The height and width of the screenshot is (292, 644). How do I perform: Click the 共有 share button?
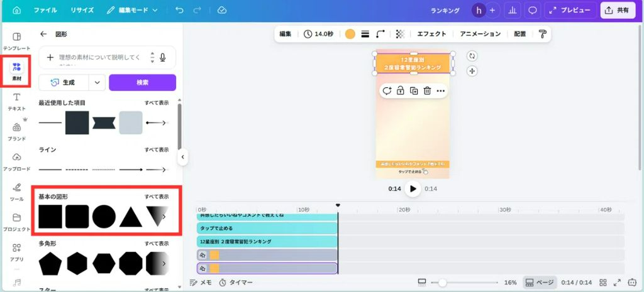pyautogui.click(x=617, y=11)
